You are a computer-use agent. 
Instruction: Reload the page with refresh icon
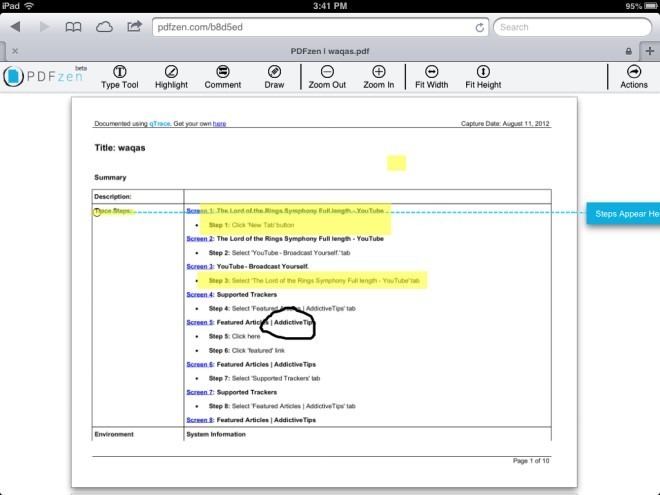pos(479,27)
